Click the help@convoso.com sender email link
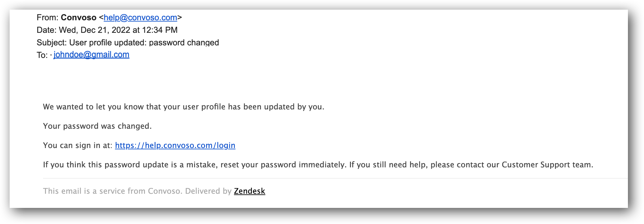Image resolution: width=644 pixels, height=224 pixels. pos(140,18)
